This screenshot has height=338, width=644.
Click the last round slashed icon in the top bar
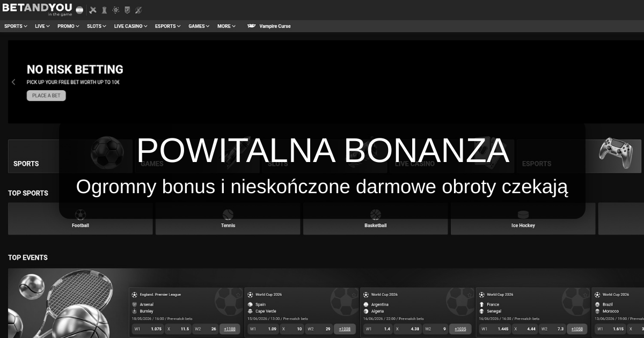[x=138, y=10]
